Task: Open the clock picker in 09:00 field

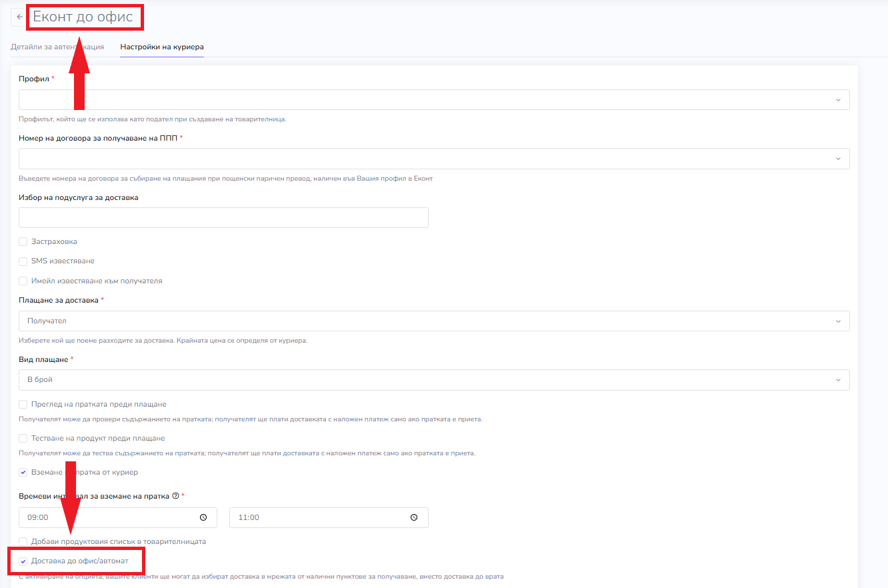Action: pos(203,517)
